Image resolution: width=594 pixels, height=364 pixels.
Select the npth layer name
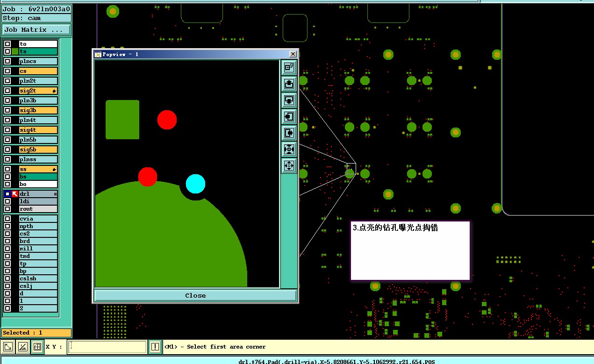[x=38, y=226]
